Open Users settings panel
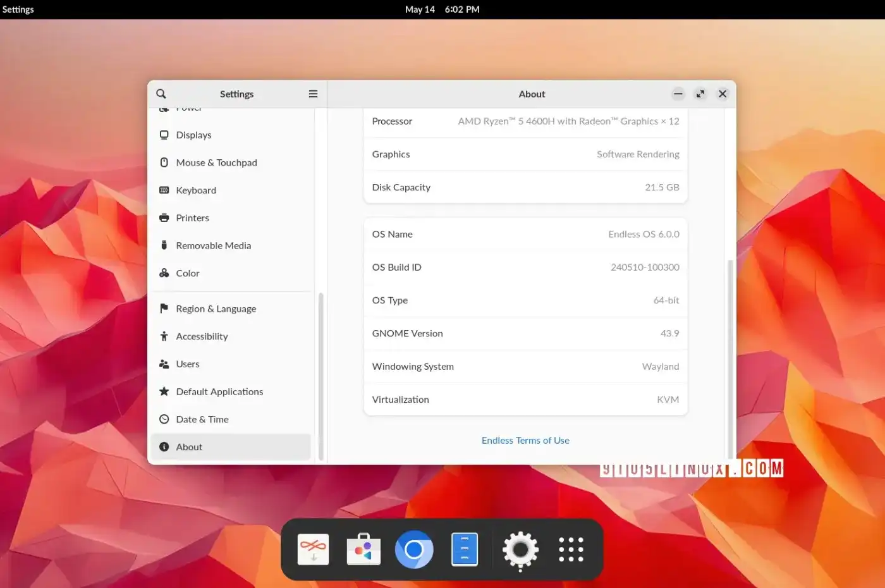Image resolution: width=885 pixels, height=588 pixels. click(x=231, y=364)
